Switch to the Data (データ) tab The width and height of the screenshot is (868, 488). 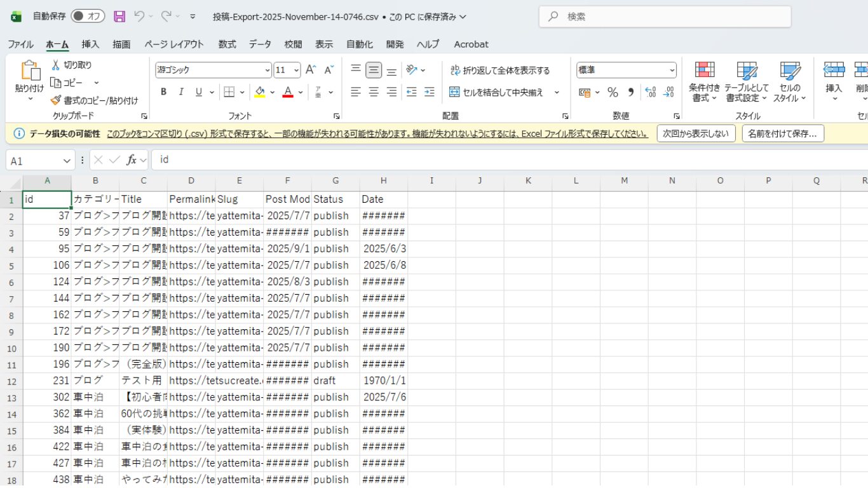[x=260, y=44]
